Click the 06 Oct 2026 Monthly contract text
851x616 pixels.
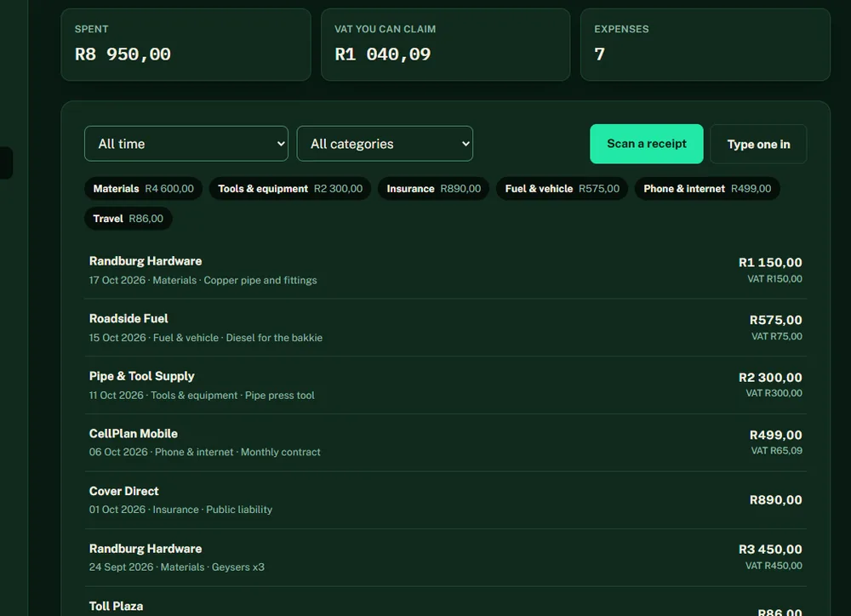pyautogui.click(x=204, y=452)
